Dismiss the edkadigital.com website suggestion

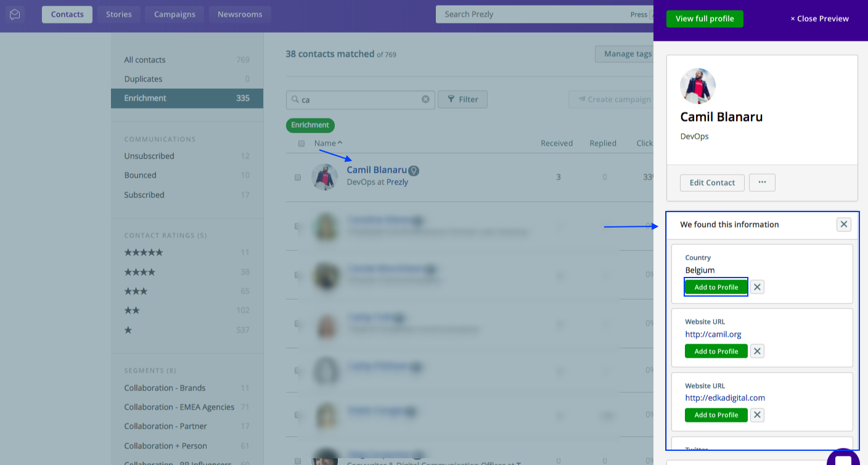pyautogui.click(x=758, y=415)
